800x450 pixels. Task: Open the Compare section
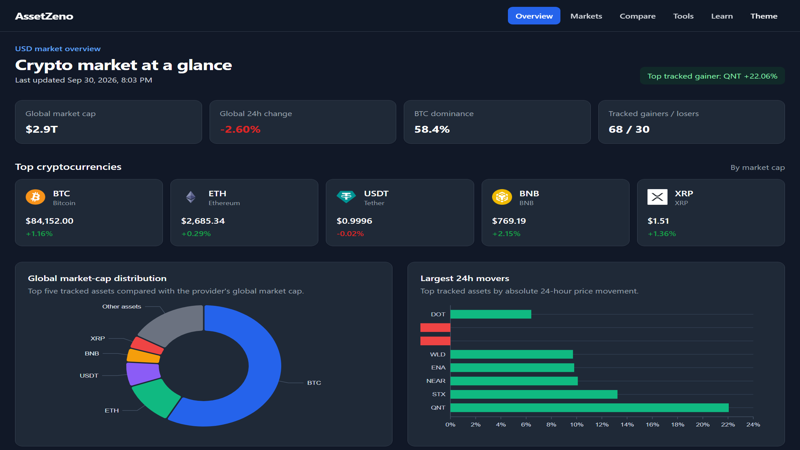click(637, 16)
